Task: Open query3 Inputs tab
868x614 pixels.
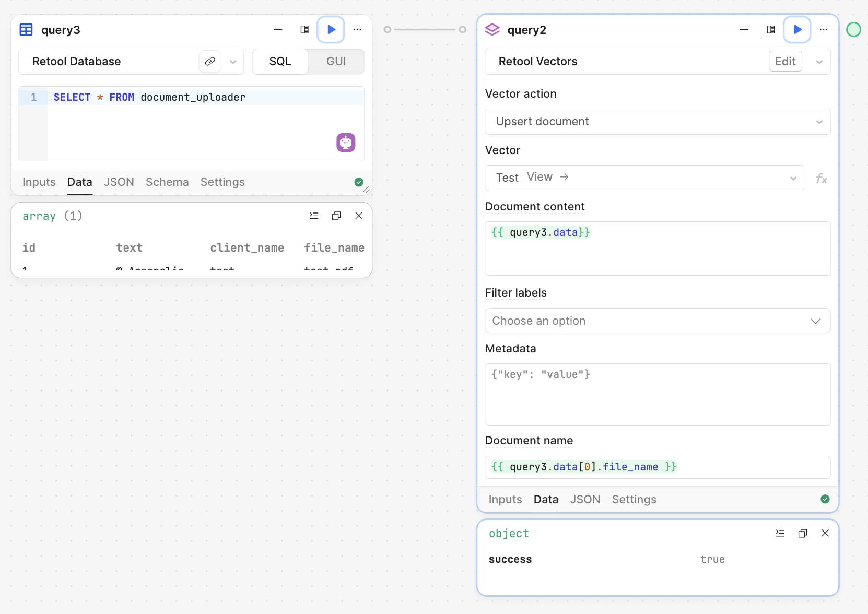Action: pyautogui.click(x=39, y=182)
